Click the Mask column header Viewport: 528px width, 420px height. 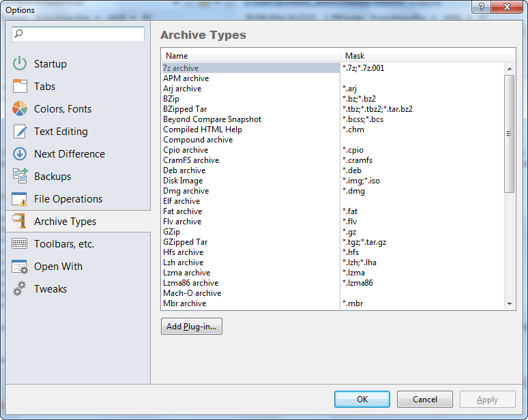point(428,55)
